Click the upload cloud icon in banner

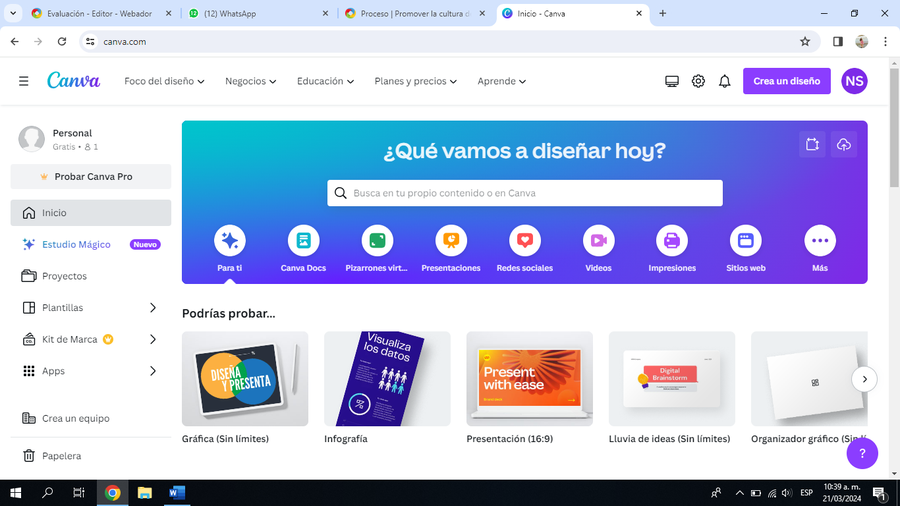pyautogui.click(x=843, y=144)
